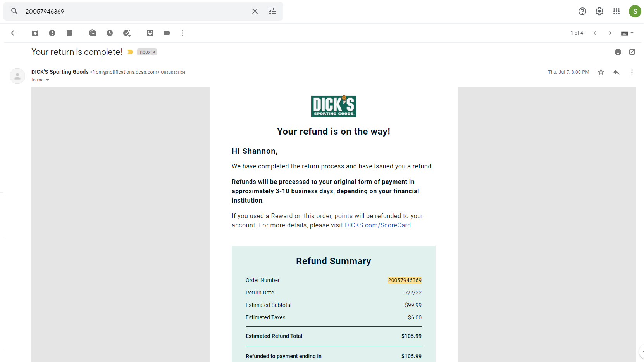Print the entire conversation
Screen dimensions: 644x362
[x=618, y=52]
